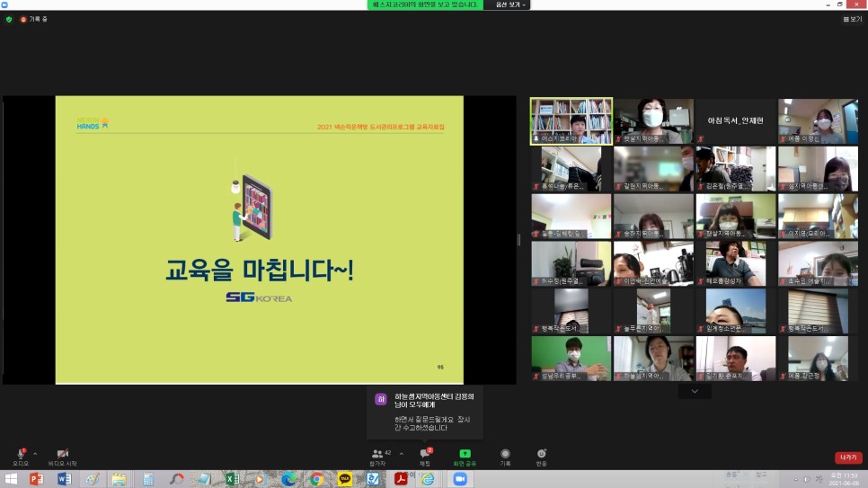Switch to the Zoom taskbar icon

coord(459,479)
